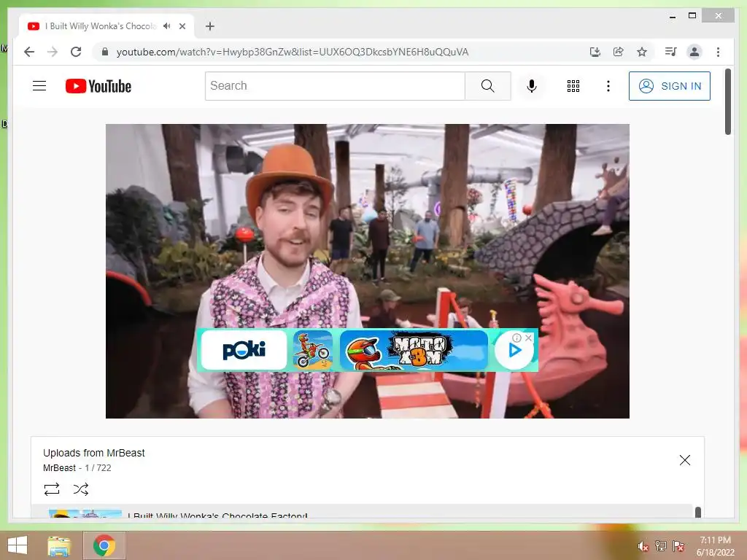The height and width of the screenshot is (560, 747).
Task: Open the YouTube apps grid
Action: click(573, 86)
